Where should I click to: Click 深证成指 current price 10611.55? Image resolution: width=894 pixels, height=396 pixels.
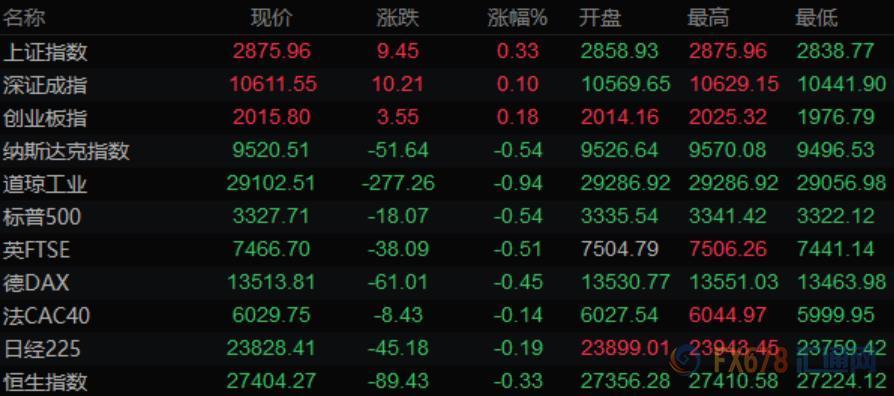[273, 84]
